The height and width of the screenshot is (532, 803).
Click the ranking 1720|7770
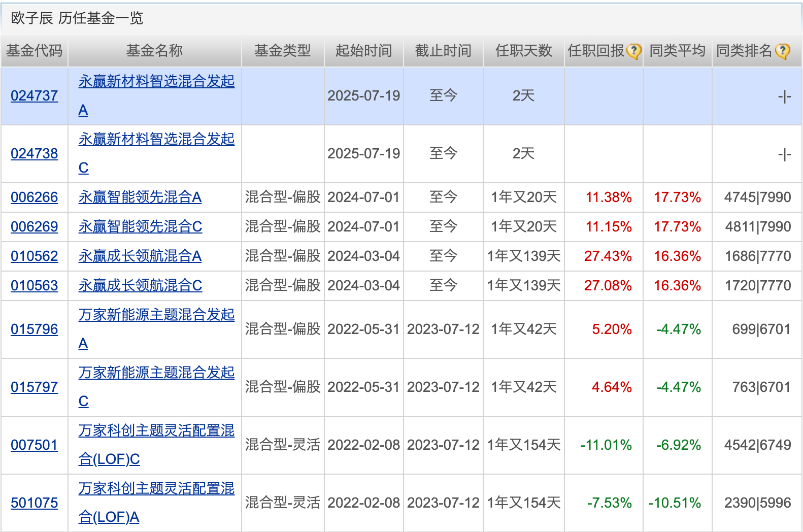point(758,285)
